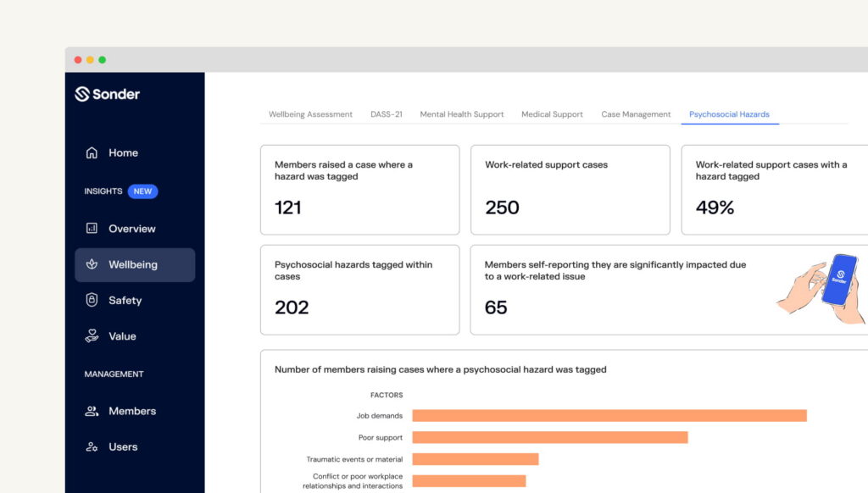Click the Overview chart icon
This screenshot has height=493, width=868.
tap(92, 229)
